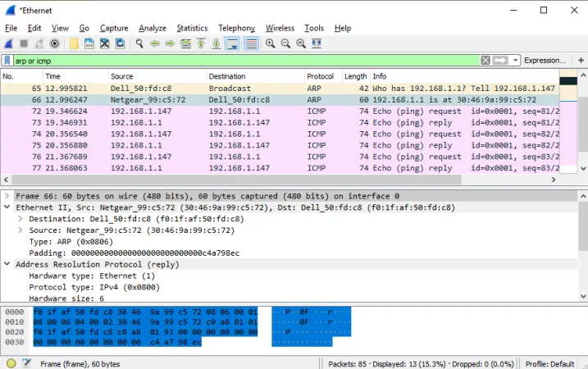This screenshot has height=369, width=588.
Task: Click the packet details vertical scrollbar thumb
Action: click(583, 226)
